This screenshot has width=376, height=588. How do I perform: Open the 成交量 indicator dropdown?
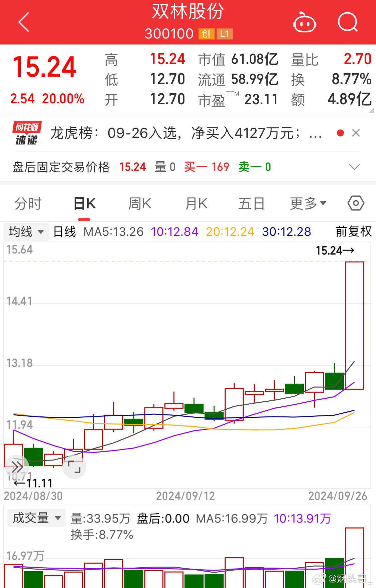tap(36, 518)
